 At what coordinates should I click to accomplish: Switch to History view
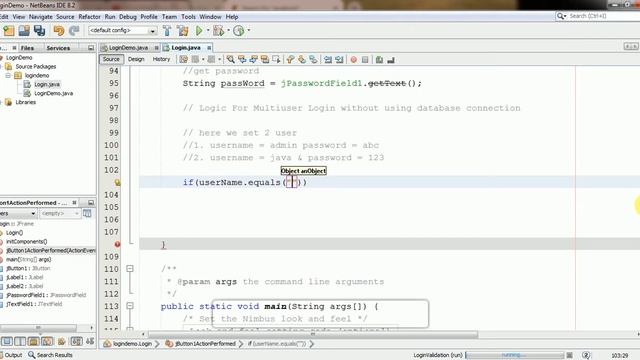point(161,59)
